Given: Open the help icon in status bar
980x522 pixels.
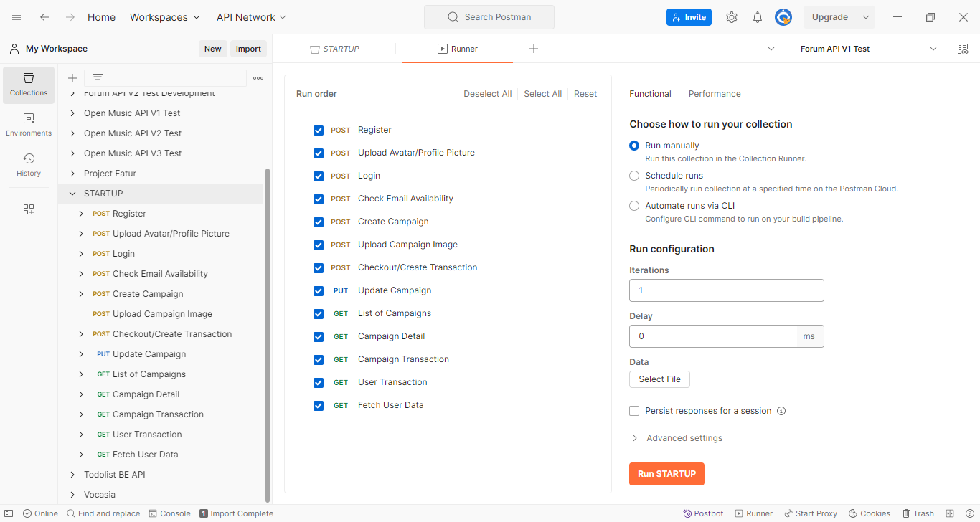Looking at the screenshot, I should [969, 513].
